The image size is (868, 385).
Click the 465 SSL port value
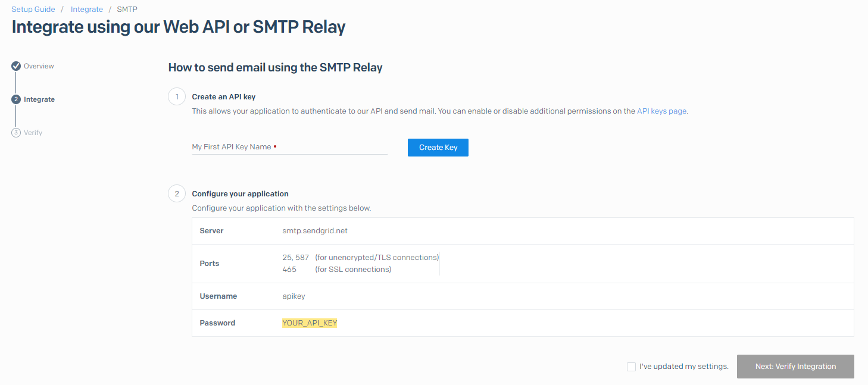point(289,270)
